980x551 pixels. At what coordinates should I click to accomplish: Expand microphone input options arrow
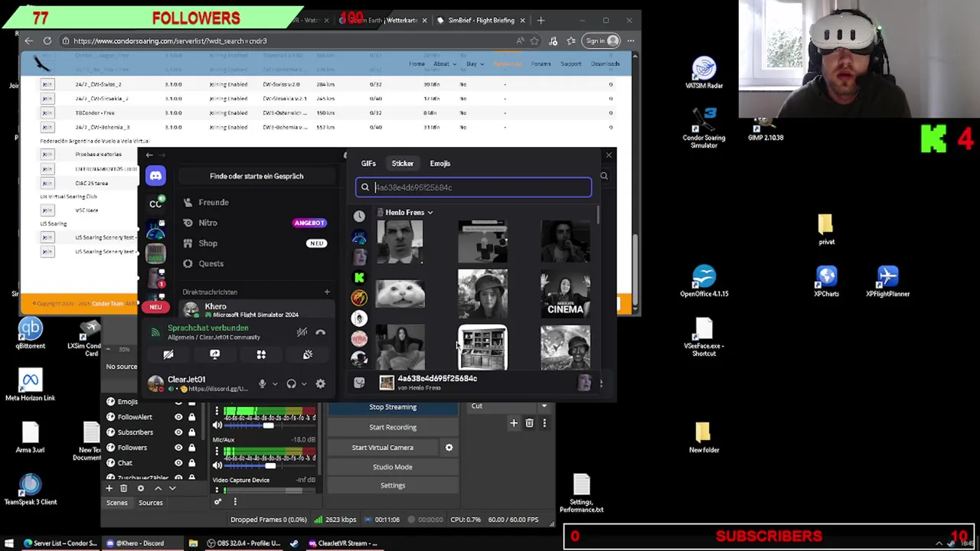274,384
